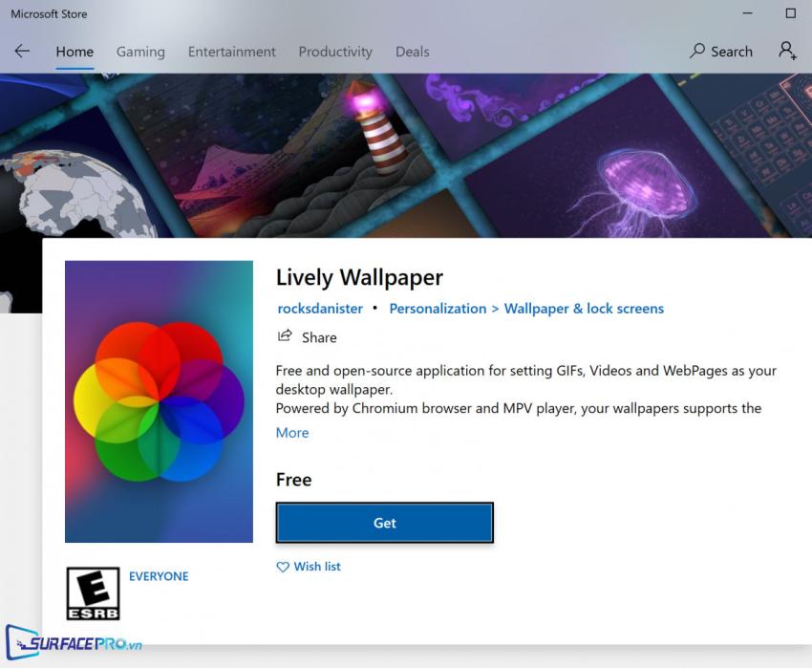Open publisher rocksdanister link

[320, 309]
